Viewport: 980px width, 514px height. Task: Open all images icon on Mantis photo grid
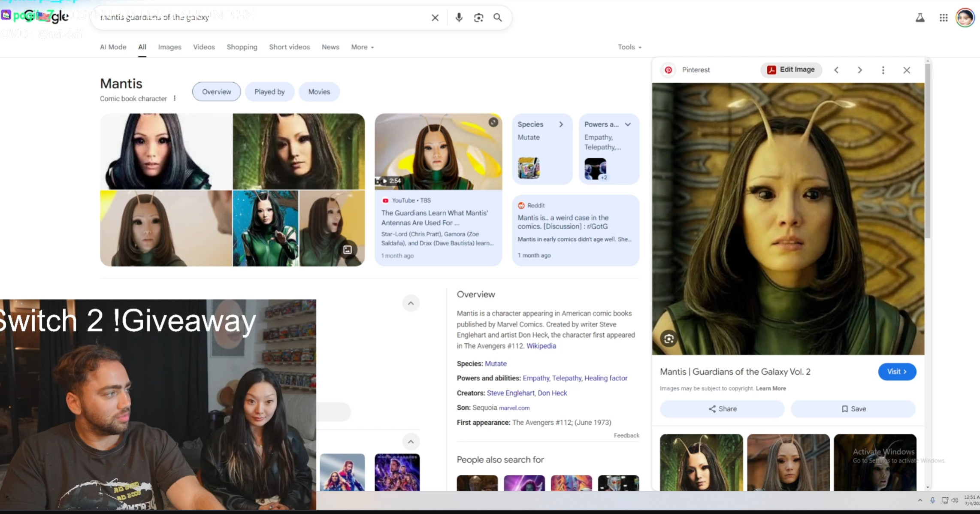[348, 250]
